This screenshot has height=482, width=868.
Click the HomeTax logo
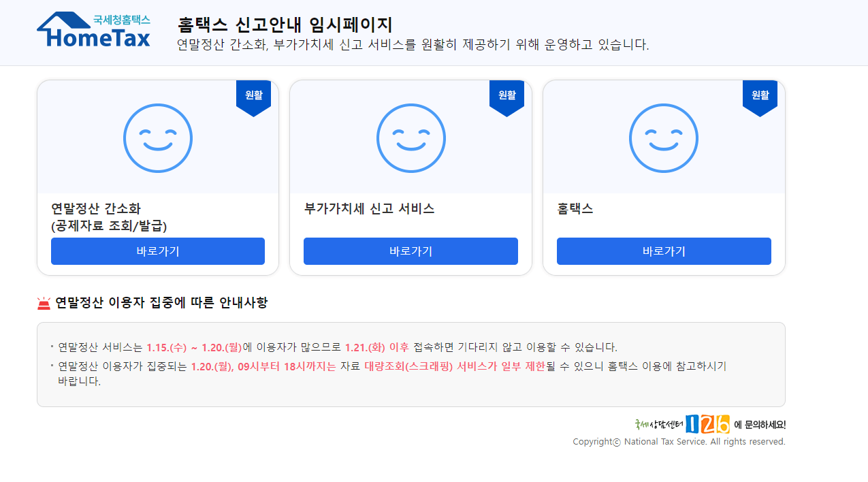[94, 30]
